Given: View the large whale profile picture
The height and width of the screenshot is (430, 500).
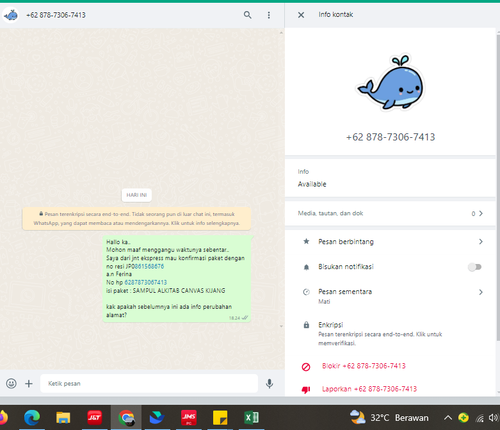Looking at the screenshot, I should (x=390, y=82).
